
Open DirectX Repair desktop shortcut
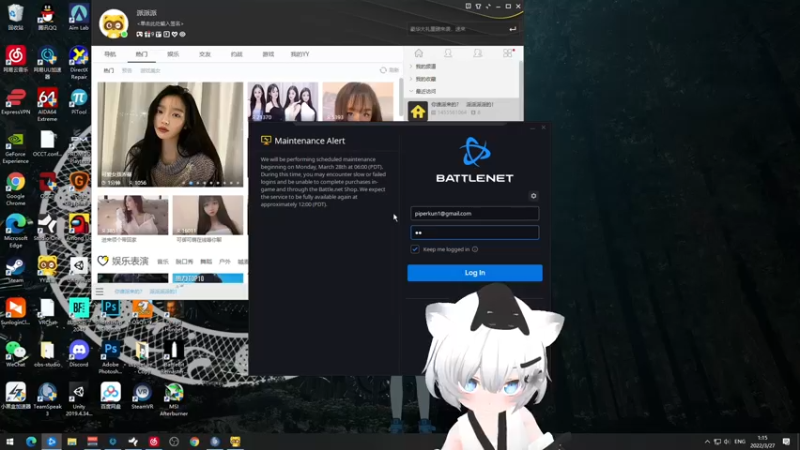coord(79,62)
